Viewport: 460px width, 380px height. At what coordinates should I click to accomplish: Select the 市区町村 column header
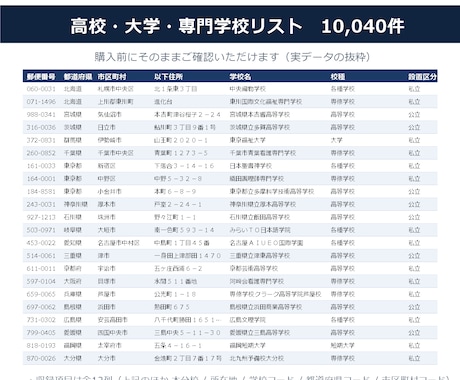[x=112, y=77]
